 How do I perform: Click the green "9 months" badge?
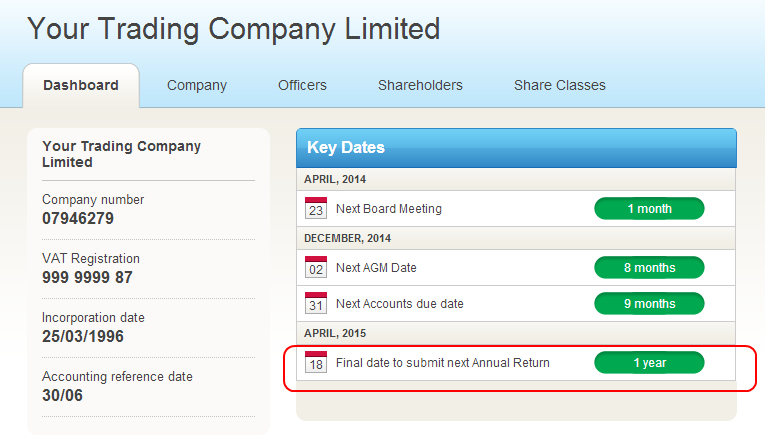(649, 303)
